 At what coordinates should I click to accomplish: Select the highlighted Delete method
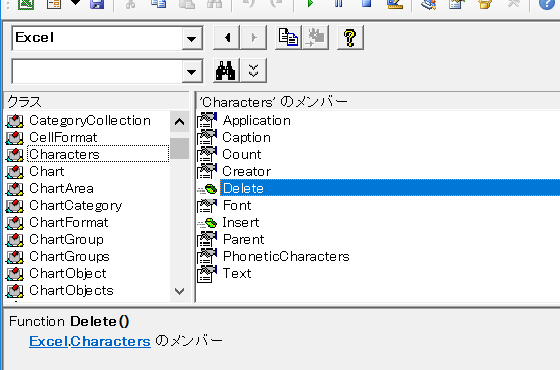(390, 188)
